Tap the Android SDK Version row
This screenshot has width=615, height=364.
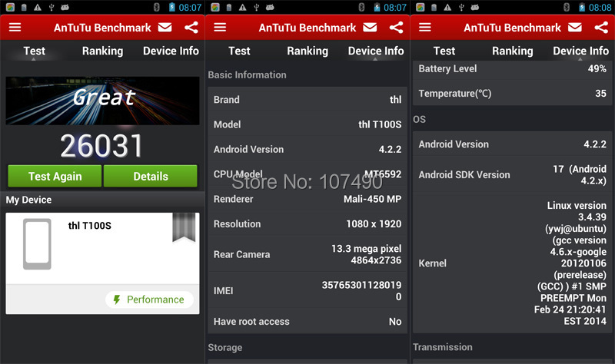tap(513, 175)
